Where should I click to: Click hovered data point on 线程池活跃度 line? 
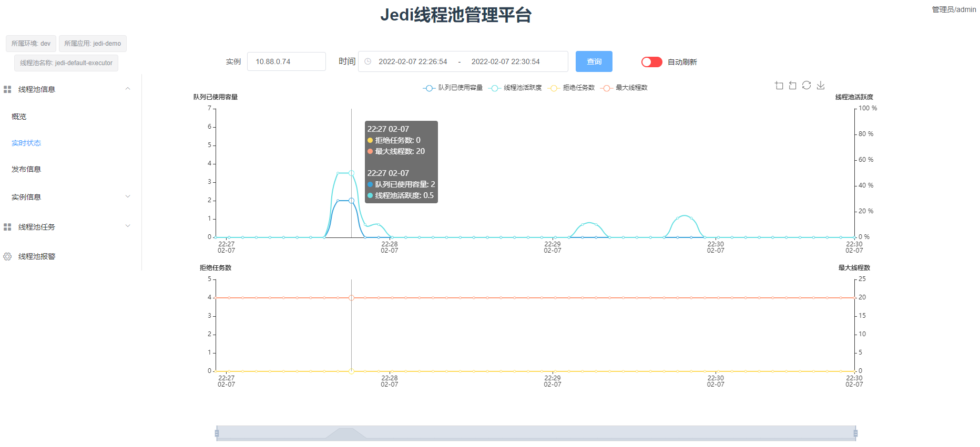(351, 173)
